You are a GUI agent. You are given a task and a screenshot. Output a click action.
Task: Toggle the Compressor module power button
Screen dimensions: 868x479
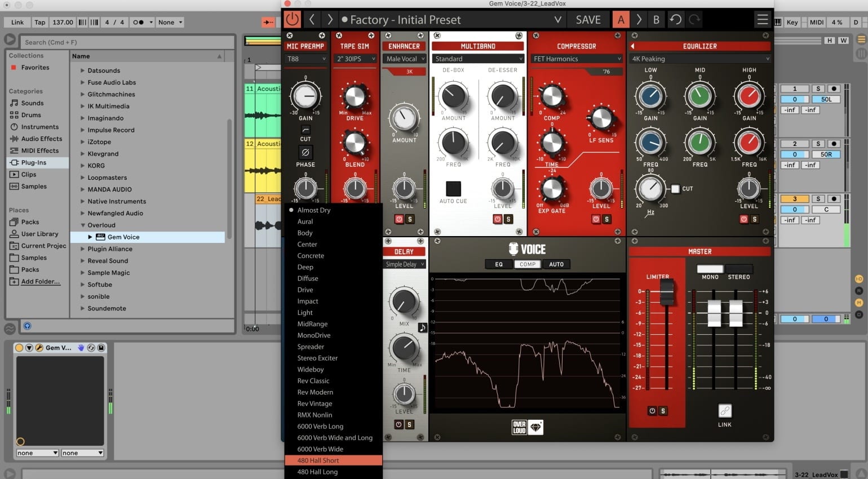pos(596,219)
